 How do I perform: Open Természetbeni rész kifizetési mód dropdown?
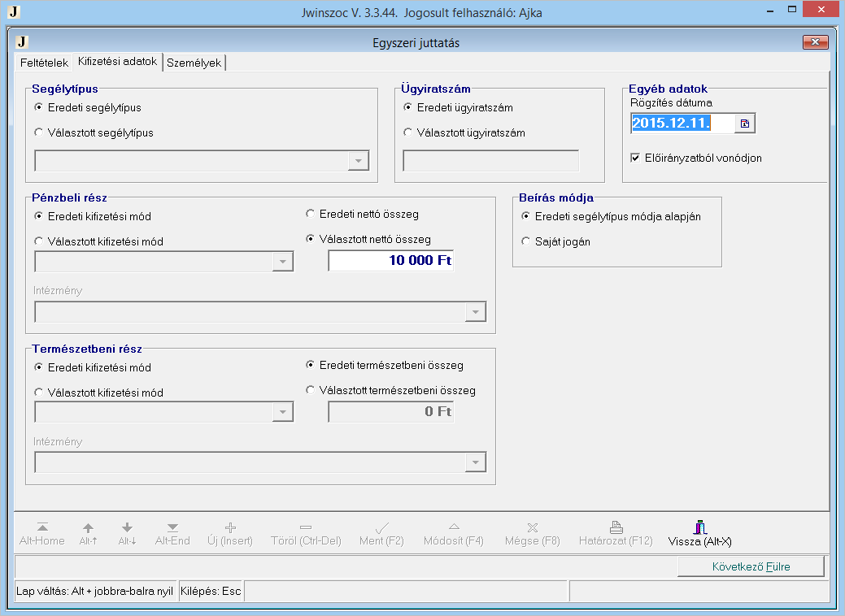pyautogui.click(x=283, y=413)
